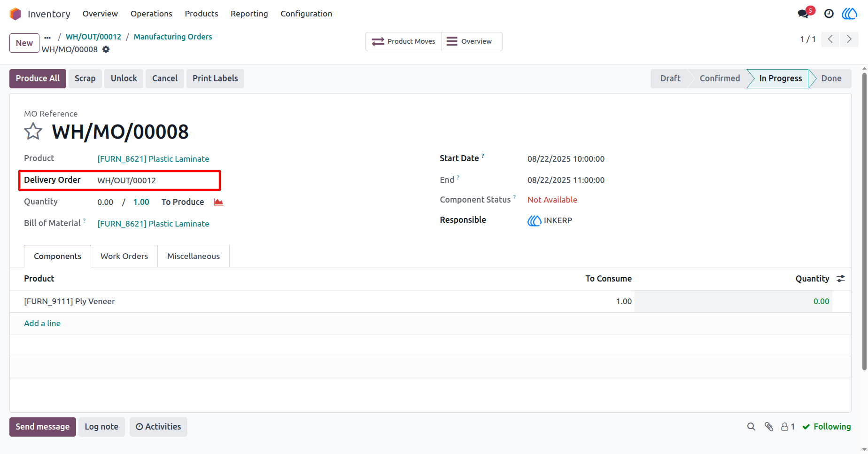The height and width of the screenshot is (454, 868).
Task: Sort by the To Consume column header
Action: click(608, 279)
